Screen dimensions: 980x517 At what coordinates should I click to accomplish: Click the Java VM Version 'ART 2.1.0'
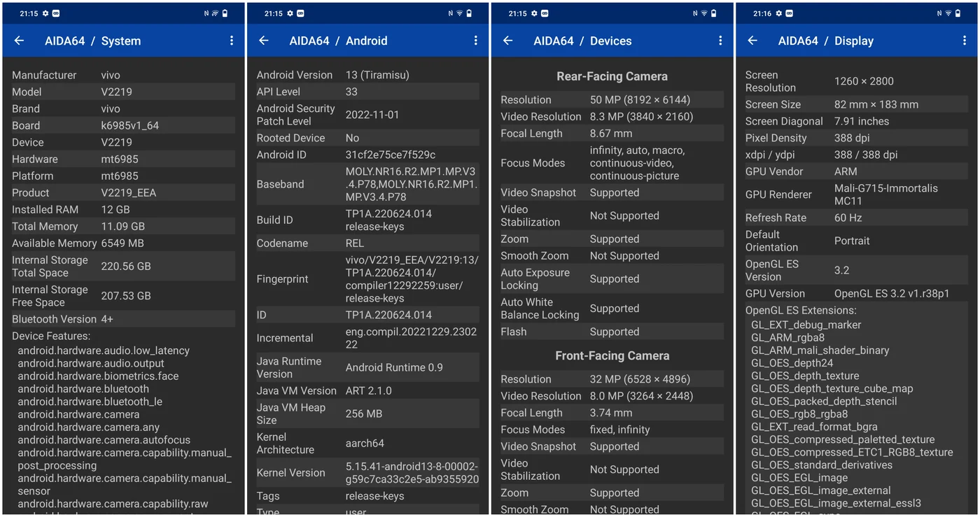(369, 390)
